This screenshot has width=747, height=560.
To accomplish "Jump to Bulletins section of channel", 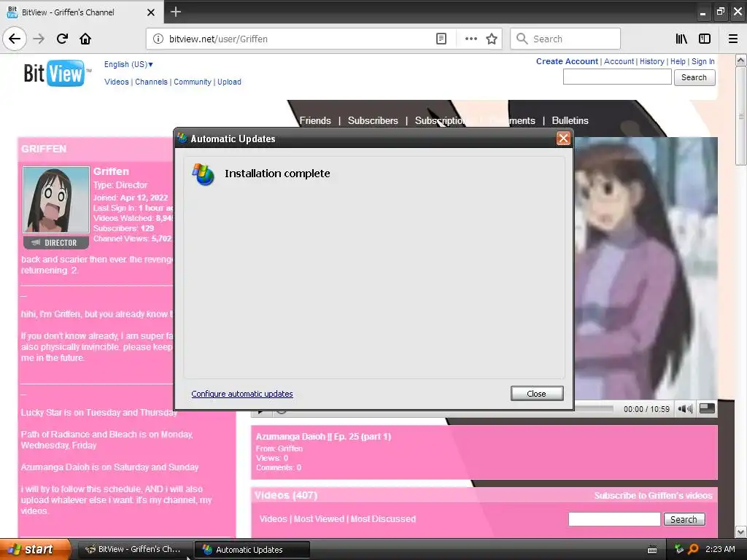I will [x=570, y=120].
